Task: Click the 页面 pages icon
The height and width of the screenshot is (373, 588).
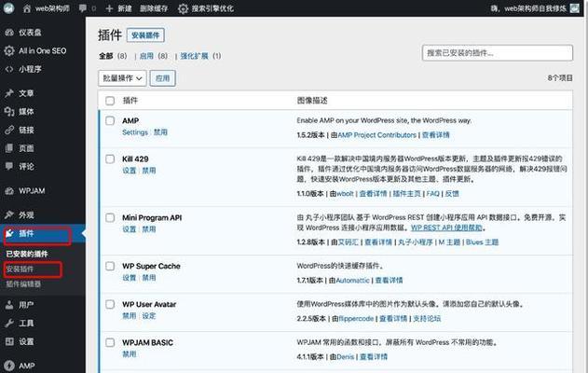Action: 9,148
